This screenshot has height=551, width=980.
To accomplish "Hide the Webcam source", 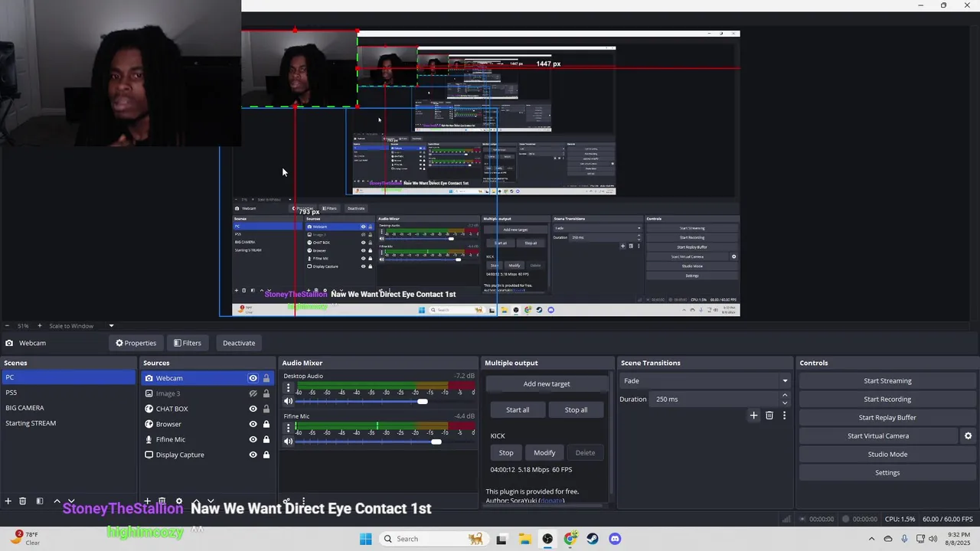I will pyautogui.click(x=253, y=378).
